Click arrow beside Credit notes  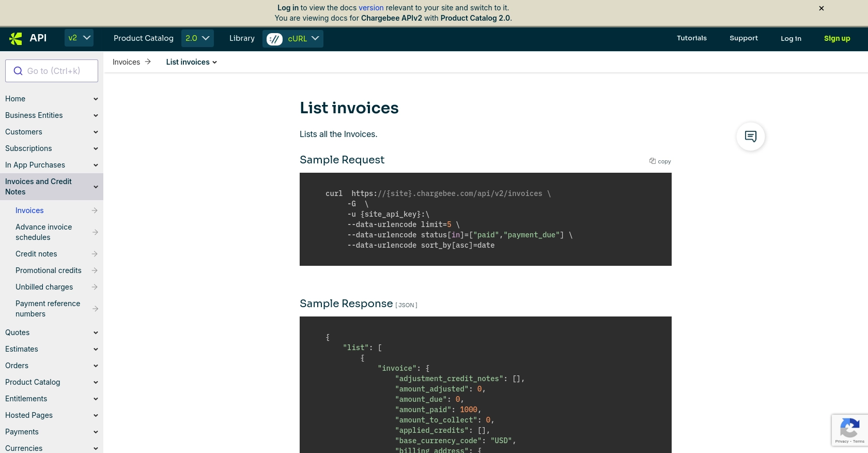pyautogui.click(x=95, y=254)
